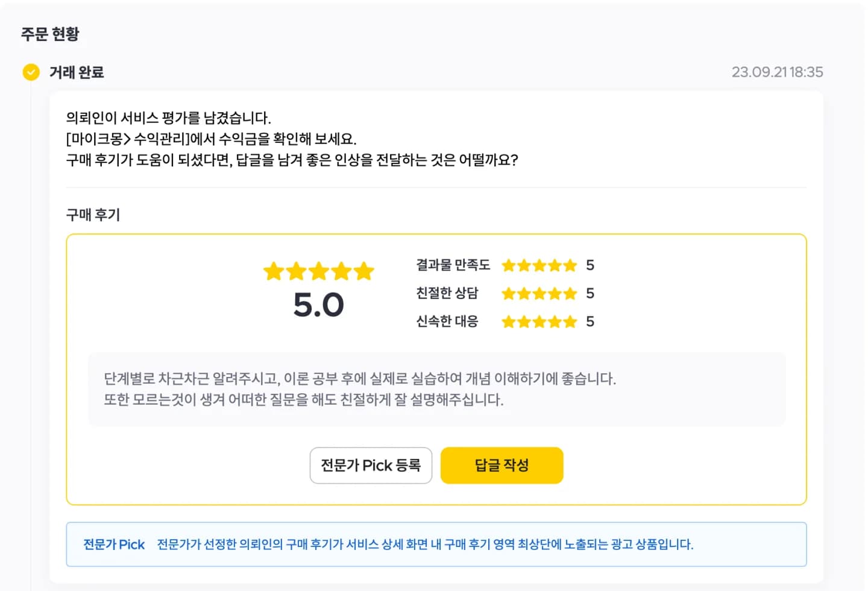The width and height of the screenshot is (868, 591).
Task: Click the 친절한 상담 label
Action: 447,294
